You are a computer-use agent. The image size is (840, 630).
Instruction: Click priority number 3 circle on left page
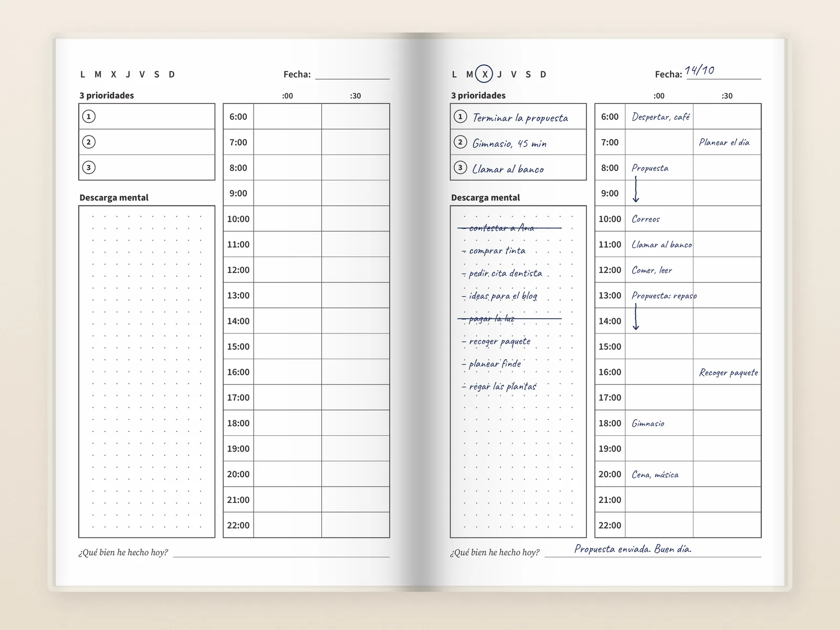[89, 167]
